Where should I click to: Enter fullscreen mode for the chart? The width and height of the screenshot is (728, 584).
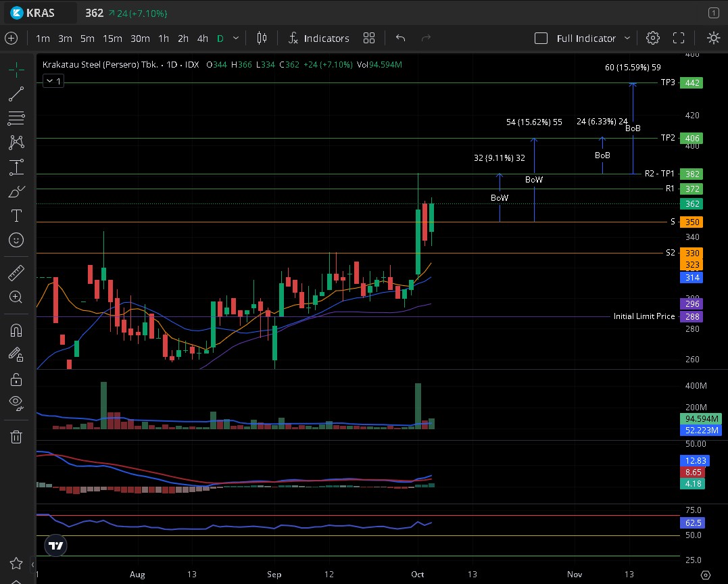point(679,39)
